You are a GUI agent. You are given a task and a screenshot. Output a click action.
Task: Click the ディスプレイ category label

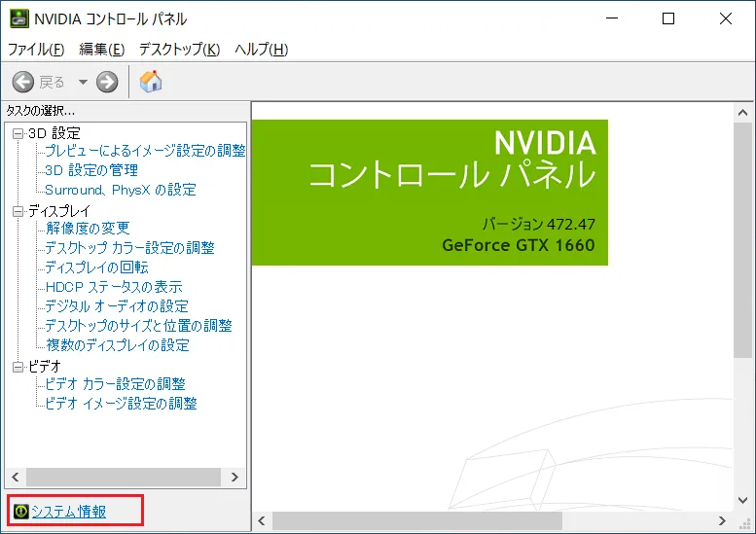(x=58, y=211)
